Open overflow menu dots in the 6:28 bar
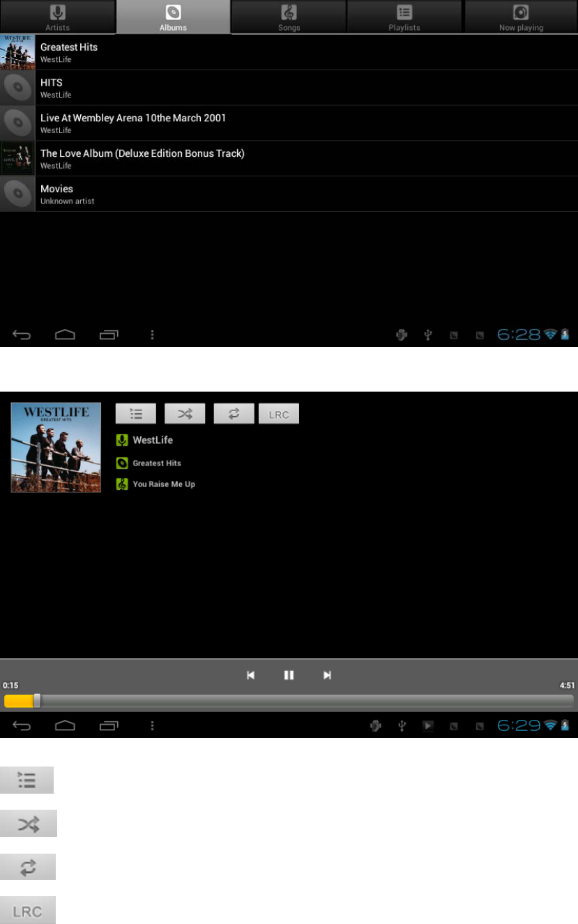Image resolution: width=578 pixels, height=924 pixels. click(152, 335)
